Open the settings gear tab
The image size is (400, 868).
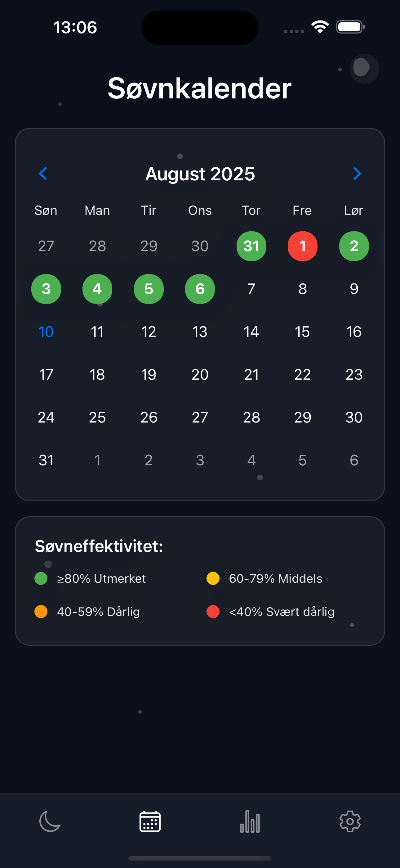click(350, 821)
